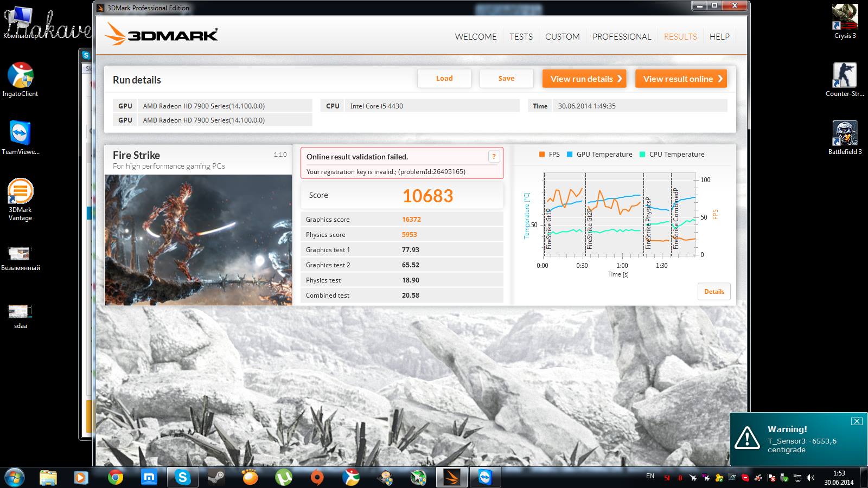Open the CUSTOM tab
Image resolution: width=868 pixels, height=488 pixels.
(x=563, y=36)
